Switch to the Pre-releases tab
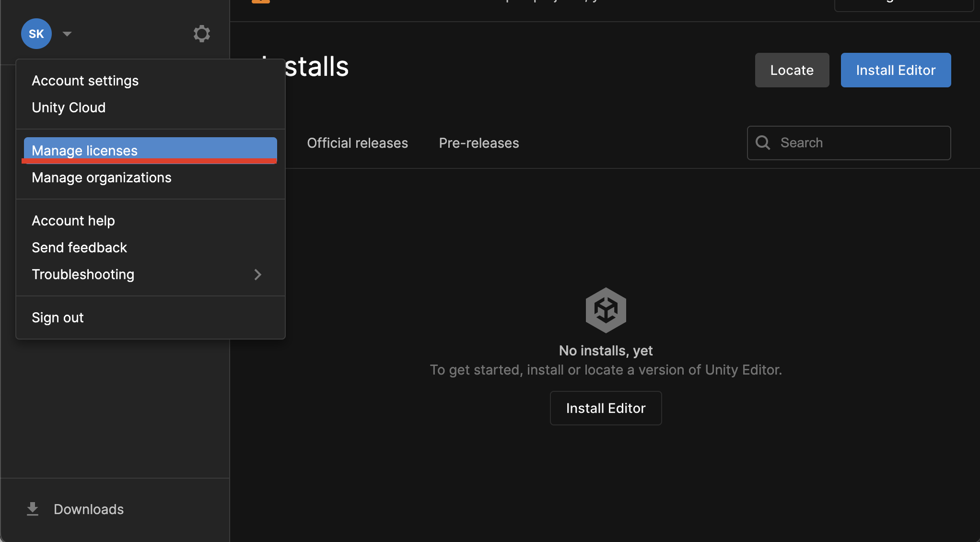The image size is (980, 542). click(479, 143)
